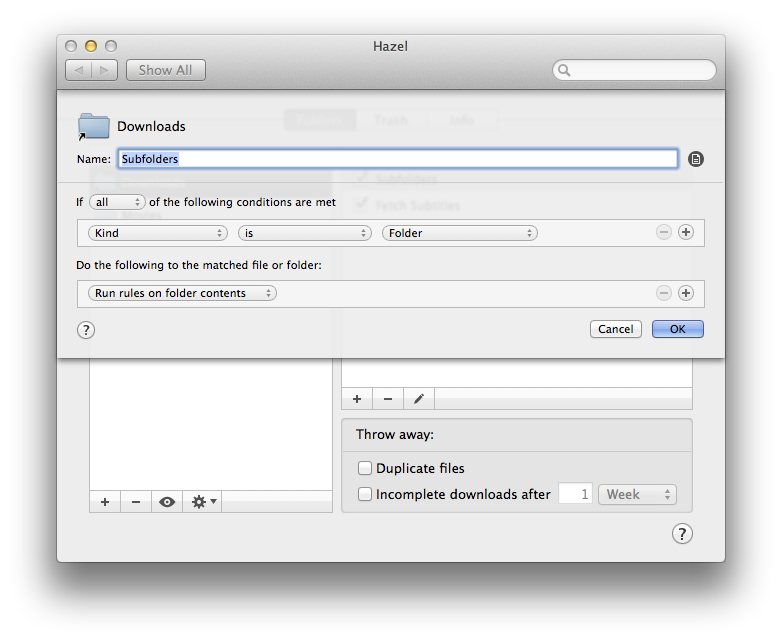Confirm the rule with OK

pos(678,329)
